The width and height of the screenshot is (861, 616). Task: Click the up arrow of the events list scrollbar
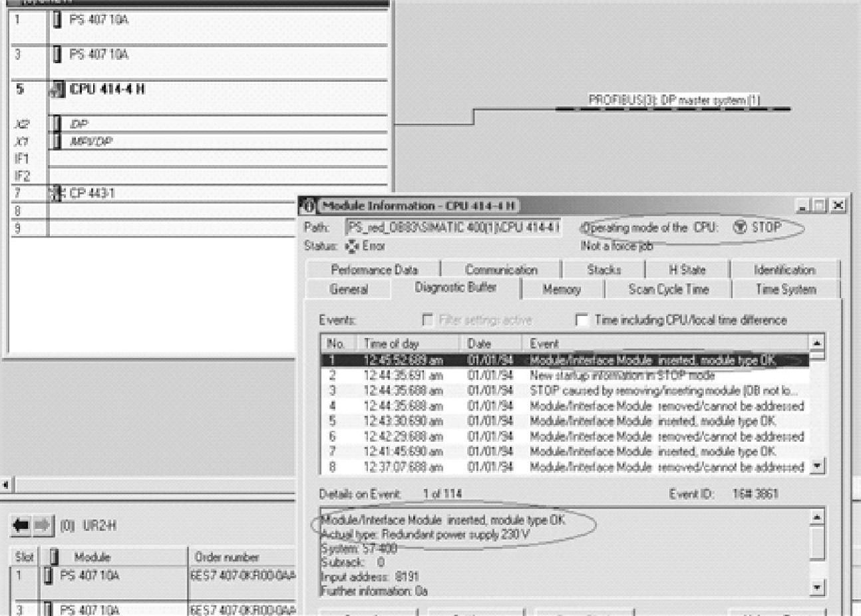[817, 343]
